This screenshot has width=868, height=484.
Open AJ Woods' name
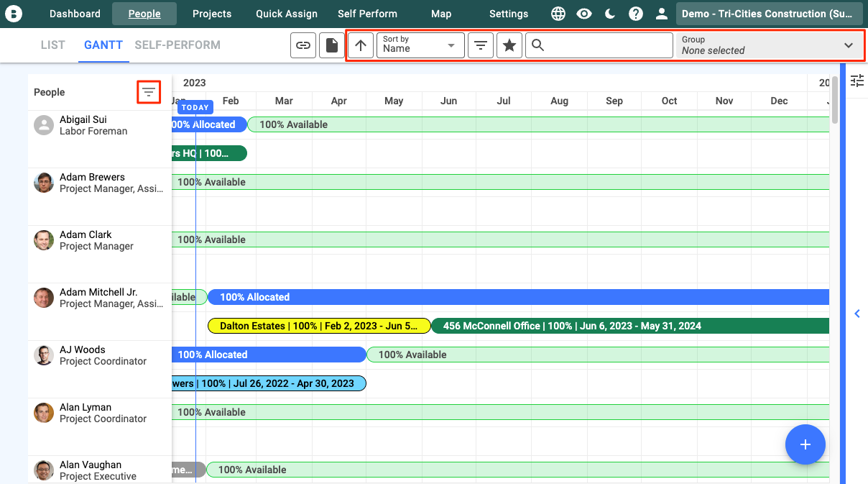(83, 350)
